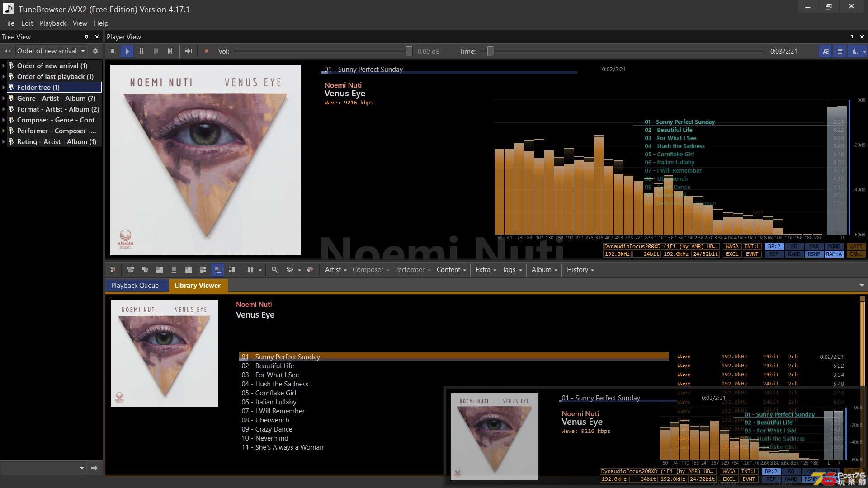Image resolution: width=868 pixels, height=488 pixels.
Task: Select track '11 - She's Always a Woman'
Action: click(x=453, y=447)
